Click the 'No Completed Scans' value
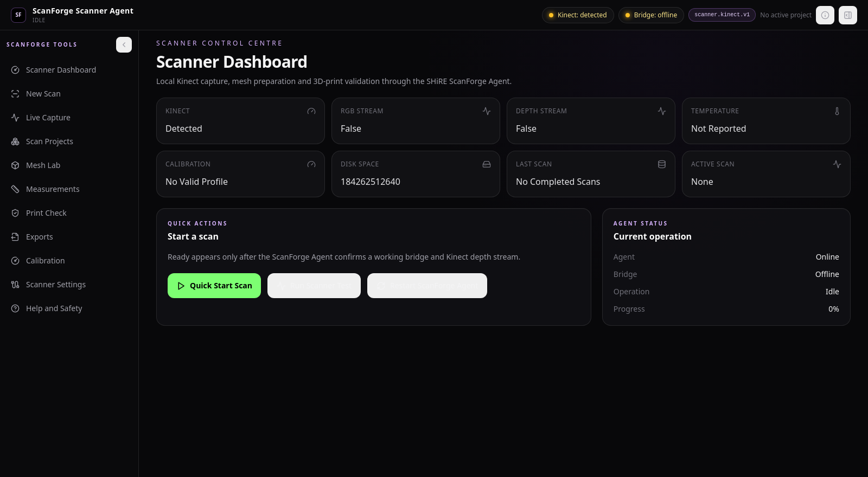This screenshot has height=477, width=868. pos(558,182)
